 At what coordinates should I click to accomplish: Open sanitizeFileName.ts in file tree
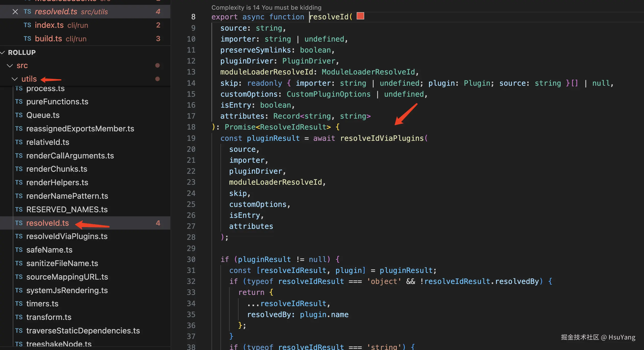point(62,263)
